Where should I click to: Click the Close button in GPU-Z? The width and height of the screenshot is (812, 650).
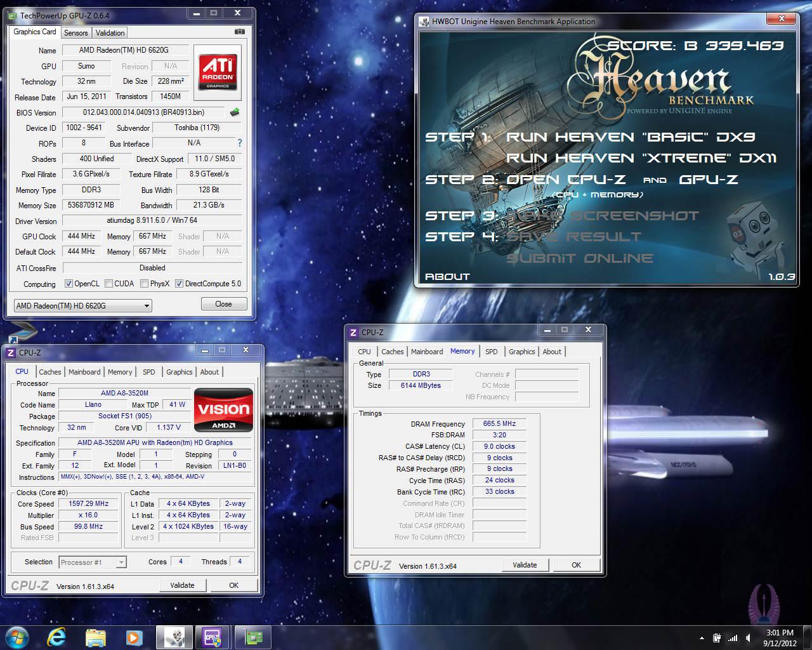tap(224, 304)
